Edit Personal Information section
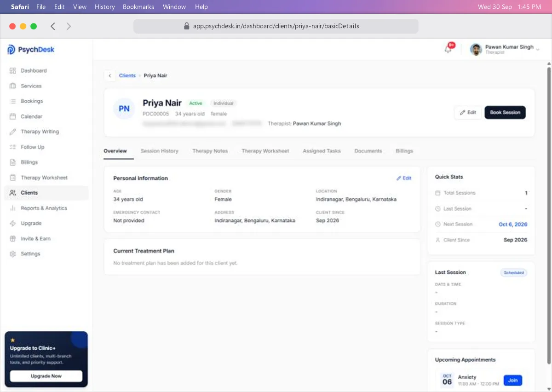The height and width of the screenshot is (392, 552). (x=404, y=178)
